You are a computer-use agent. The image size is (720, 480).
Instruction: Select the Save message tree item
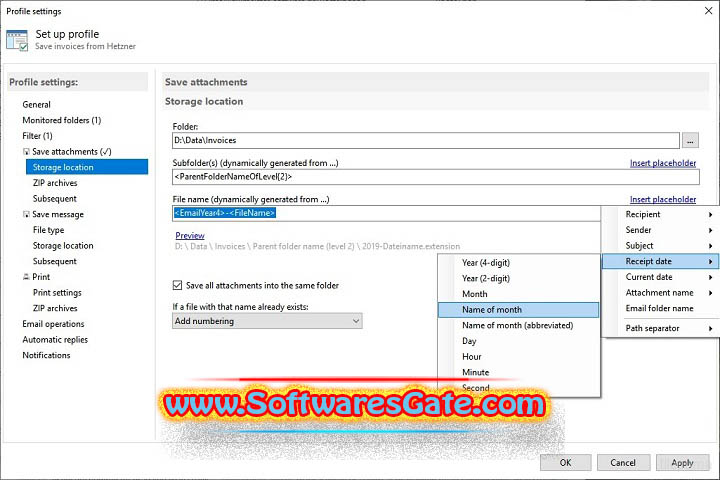58,214
